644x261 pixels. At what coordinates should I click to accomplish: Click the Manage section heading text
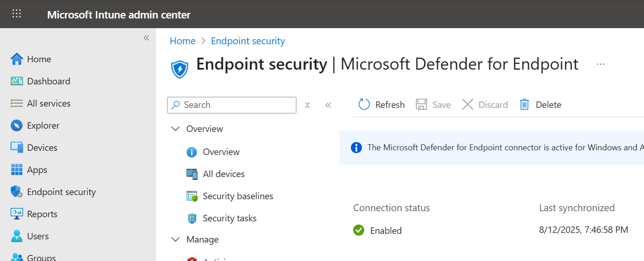pyautogui.click(x=202, y=239)
